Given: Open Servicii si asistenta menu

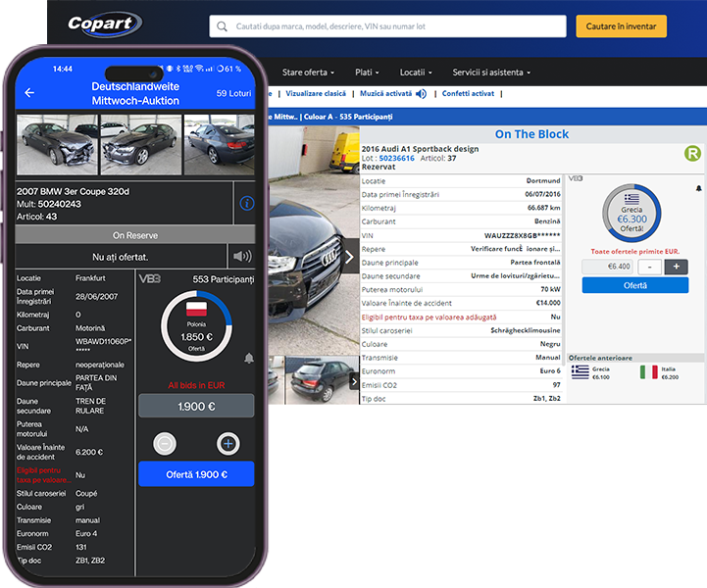Looking at the screenshot, I should [491, 73].
